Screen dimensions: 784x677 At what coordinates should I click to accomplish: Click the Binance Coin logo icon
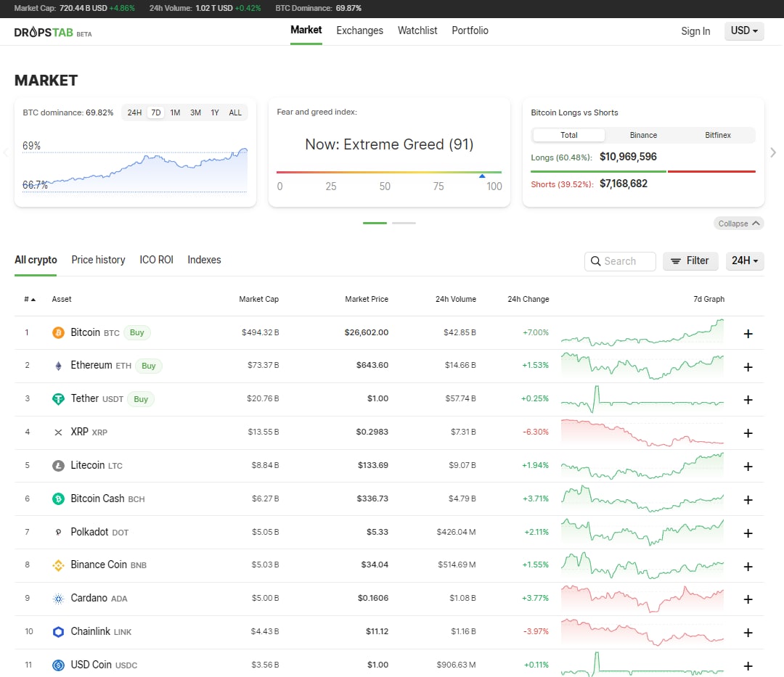tap(58, 565)
